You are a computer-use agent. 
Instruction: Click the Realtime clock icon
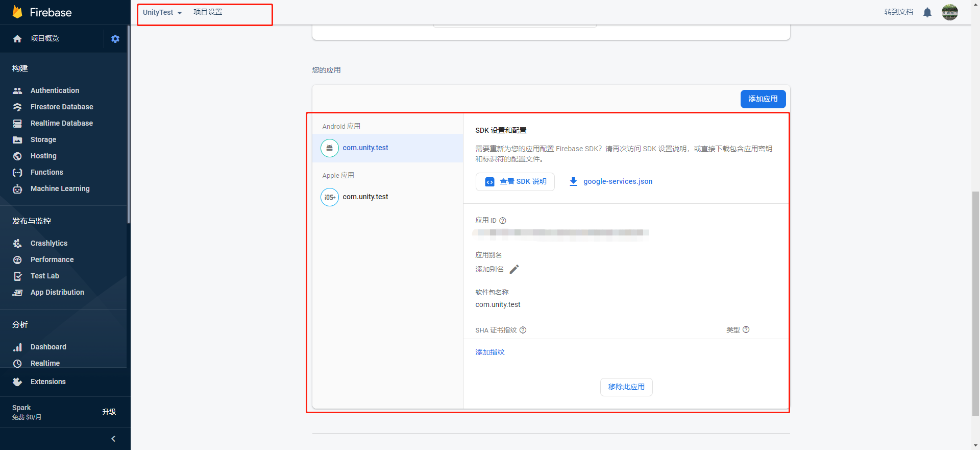click(17, 363)
